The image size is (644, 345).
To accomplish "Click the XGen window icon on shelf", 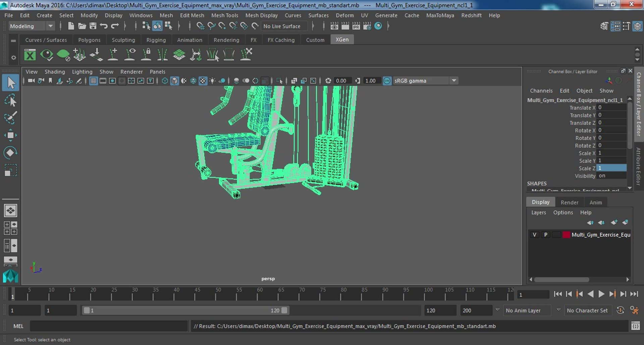I will point(30,55).
